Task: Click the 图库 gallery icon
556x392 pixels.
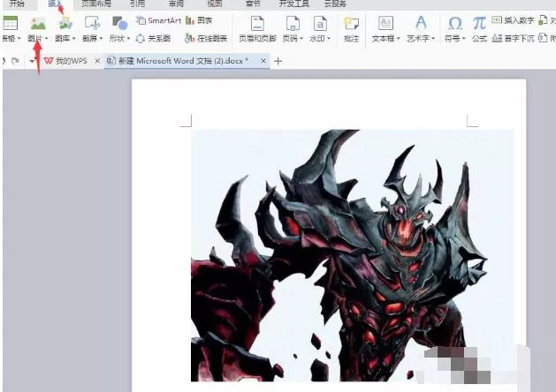Action: (x=65, y=23)
